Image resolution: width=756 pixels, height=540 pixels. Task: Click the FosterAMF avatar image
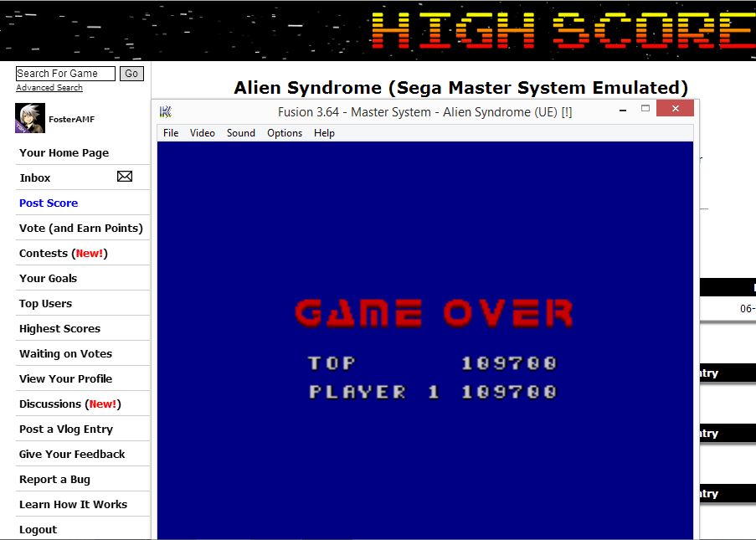pyautogui.click(x=30, y=119)
